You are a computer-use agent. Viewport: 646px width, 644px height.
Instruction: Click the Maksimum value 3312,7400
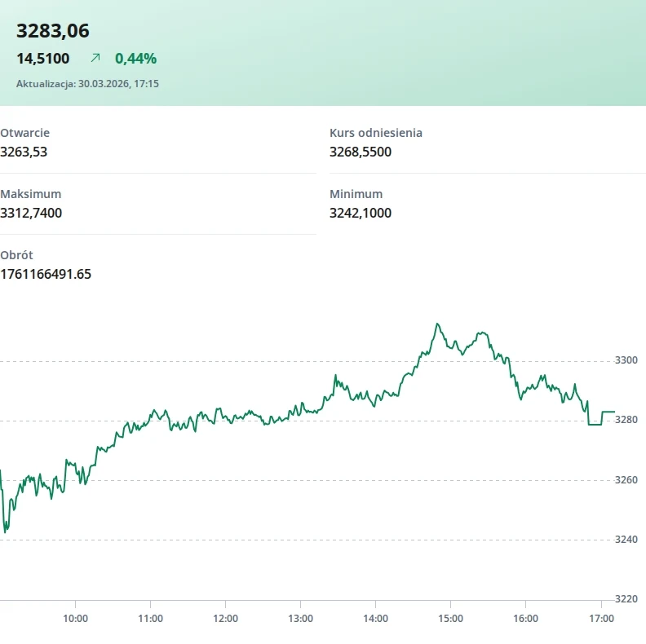(x=31, y=213)
